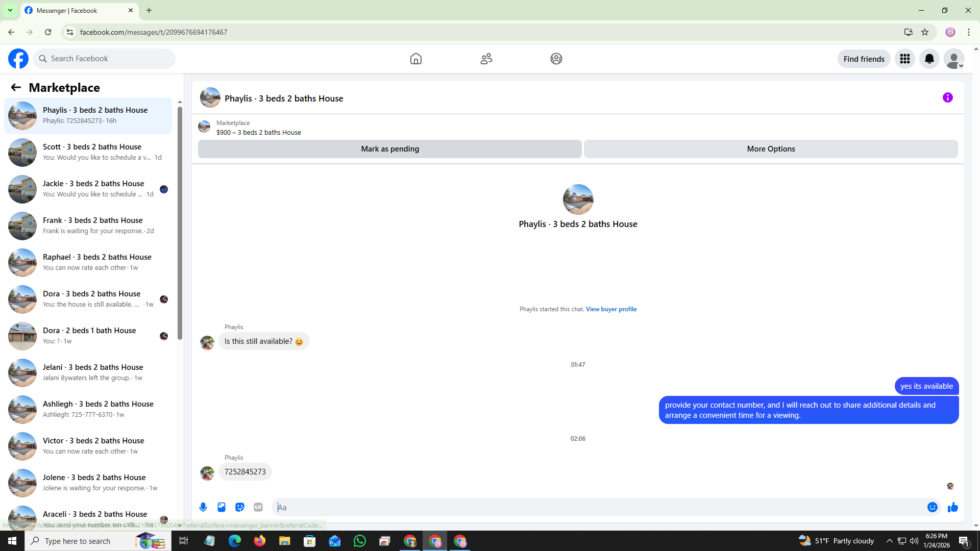
Task: Open conversation information purple icon
Action: pyautogui.click(x=947, y=97)
